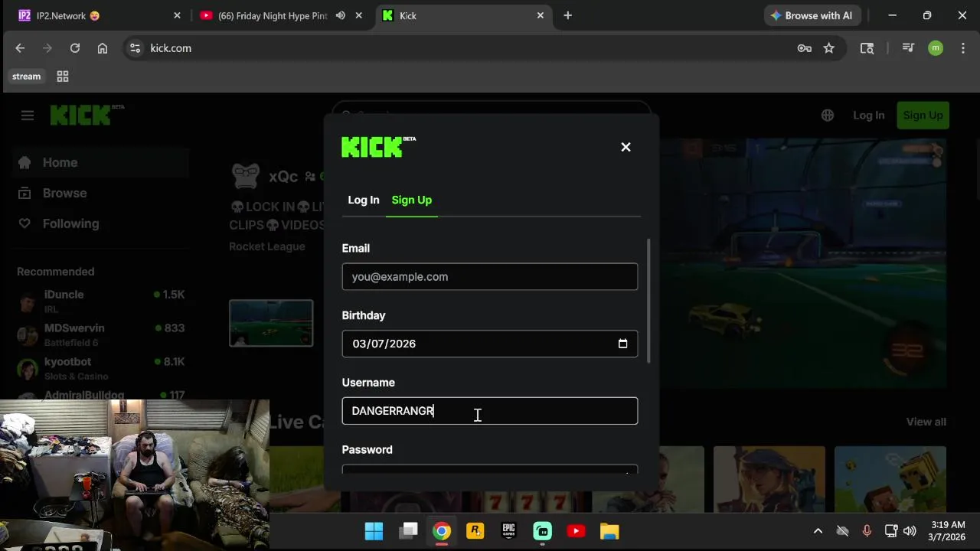
Task: Go to Home in the sidebar
Action: point(100,162)
